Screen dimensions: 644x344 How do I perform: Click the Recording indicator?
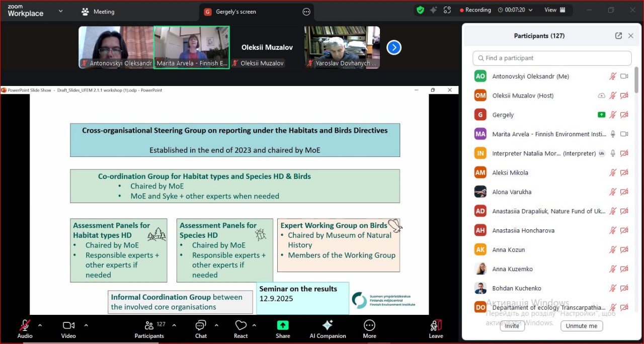(475, 10)
